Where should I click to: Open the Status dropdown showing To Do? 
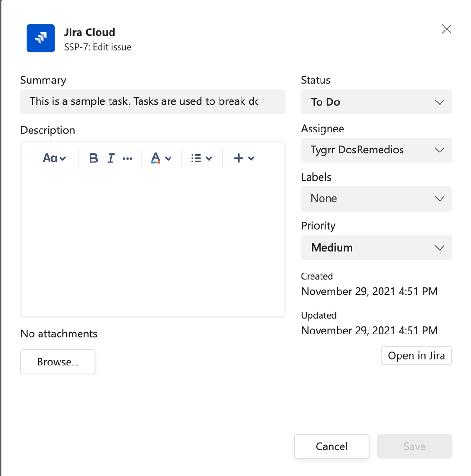pyautogui.click(x=377, y=101)
